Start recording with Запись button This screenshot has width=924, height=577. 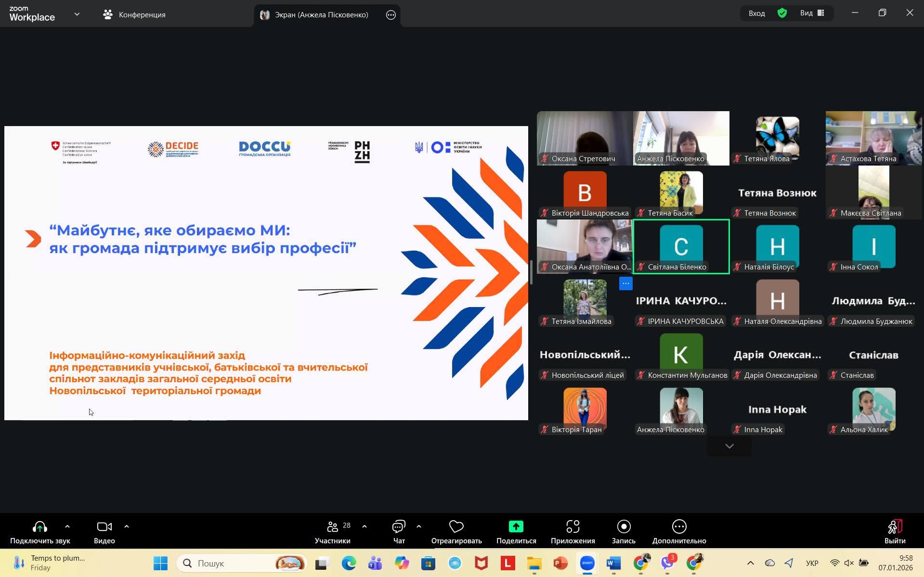(x=624, y=526)
